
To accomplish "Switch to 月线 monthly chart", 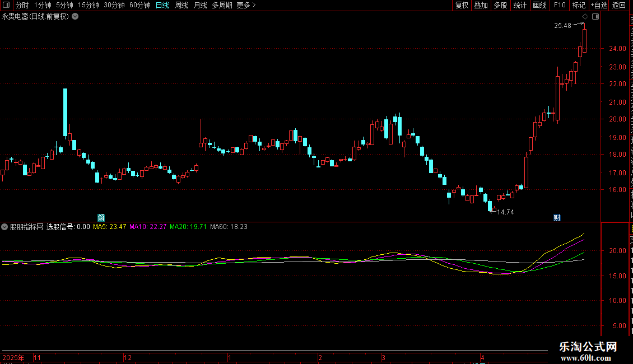I will tap(200, 5).
